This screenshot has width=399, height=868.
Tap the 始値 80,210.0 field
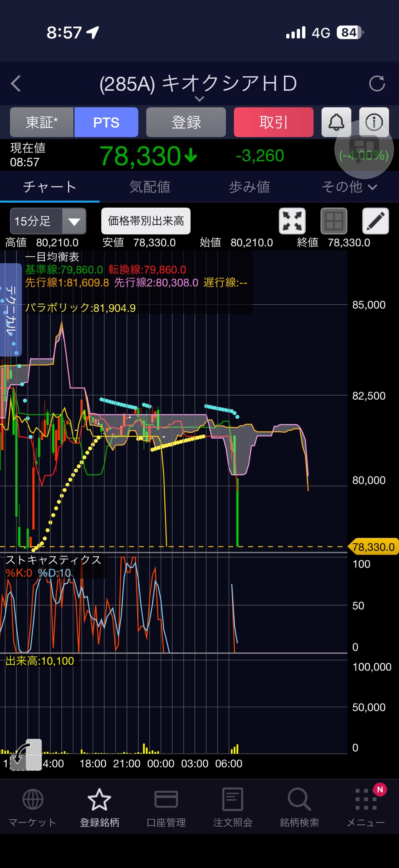click(x=236, y=242)
